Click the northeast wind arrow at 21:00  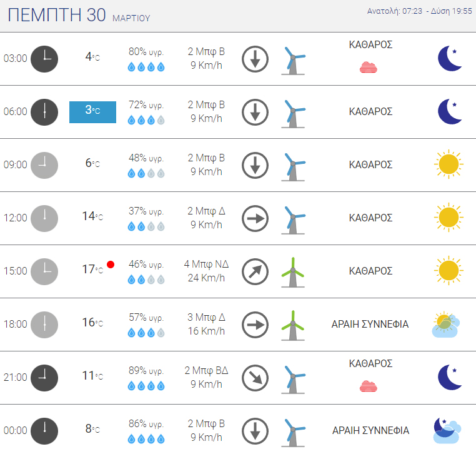point(255,378)
